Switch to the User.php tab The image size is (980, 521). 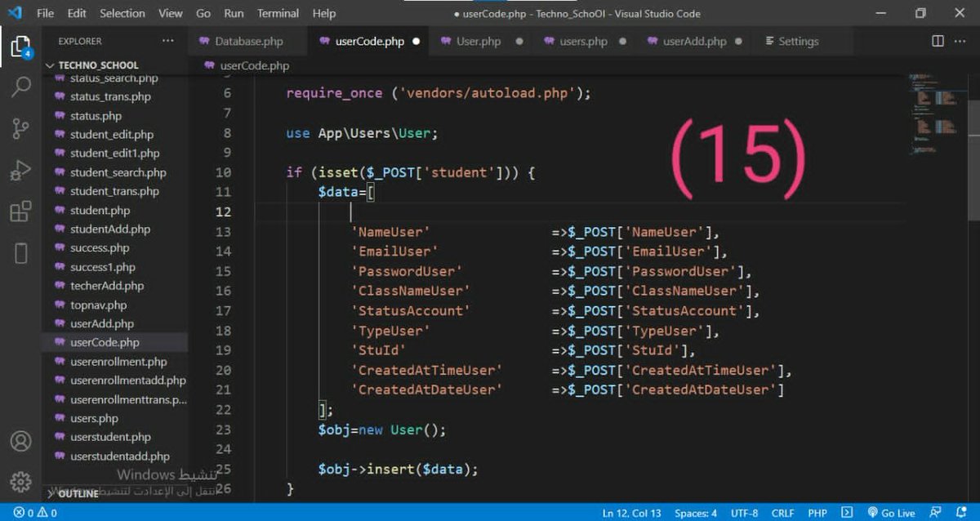click(x=479, y=41)
